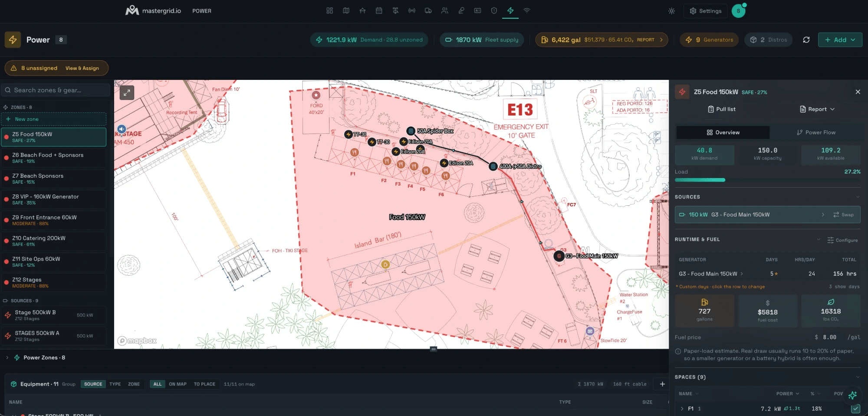Toggle the F1 row checkbox

tap(855, 409)
